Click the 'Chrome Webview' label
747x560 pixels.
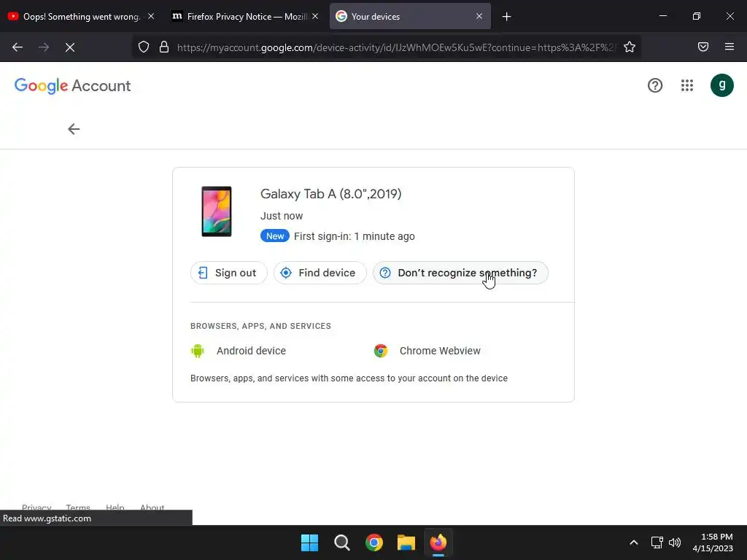coord(440,351)
